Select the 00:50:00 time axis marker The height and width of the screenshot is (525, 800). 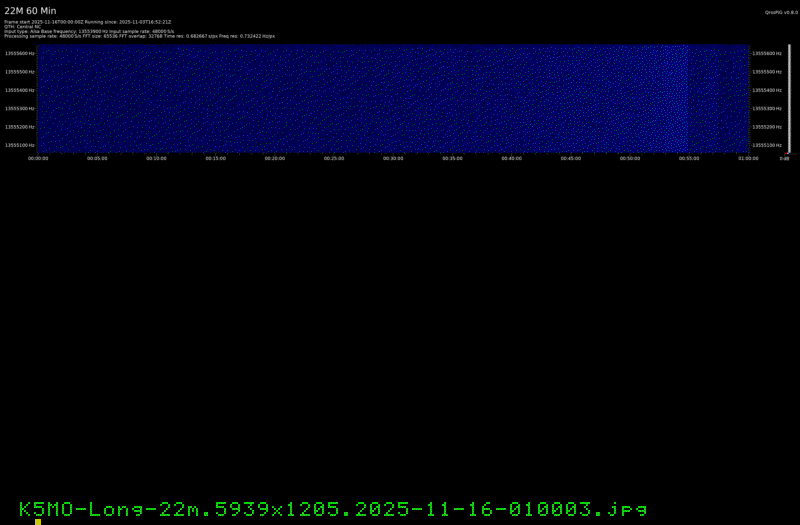pos(630,158)
